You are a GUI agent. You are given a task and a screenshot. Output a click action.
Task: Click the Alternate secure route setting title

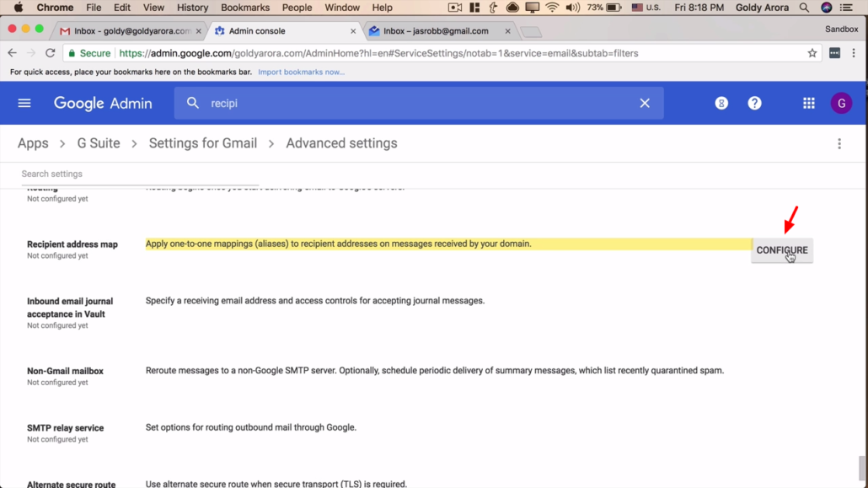click(72, 484)
